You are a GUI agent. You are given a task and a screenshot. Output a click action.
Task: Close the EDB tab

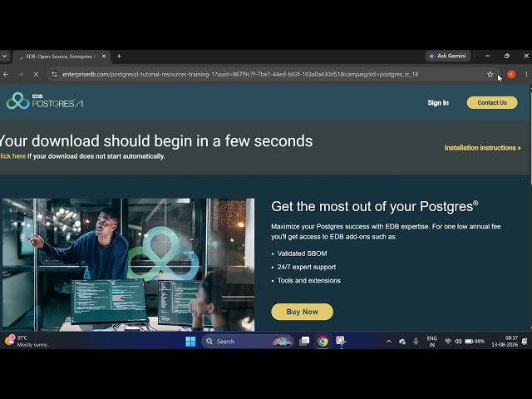[x=104, y=57]
